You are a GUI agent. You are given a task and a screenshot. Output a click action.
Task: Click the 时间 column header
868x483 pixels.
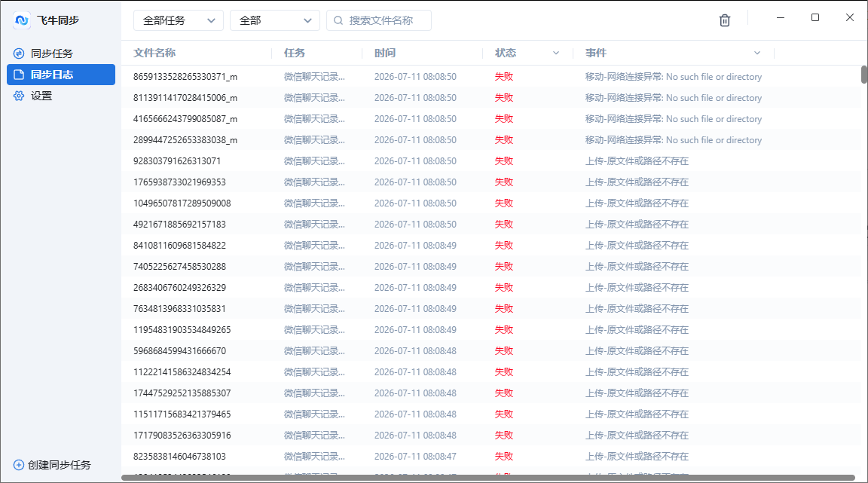(x=385, y=53)
